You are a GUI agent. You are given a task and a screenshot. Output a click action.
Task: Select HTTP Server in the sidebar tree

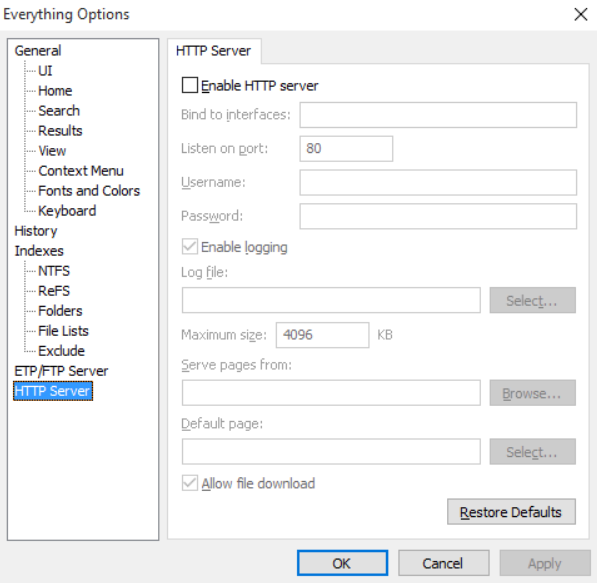tap(53, 391)
